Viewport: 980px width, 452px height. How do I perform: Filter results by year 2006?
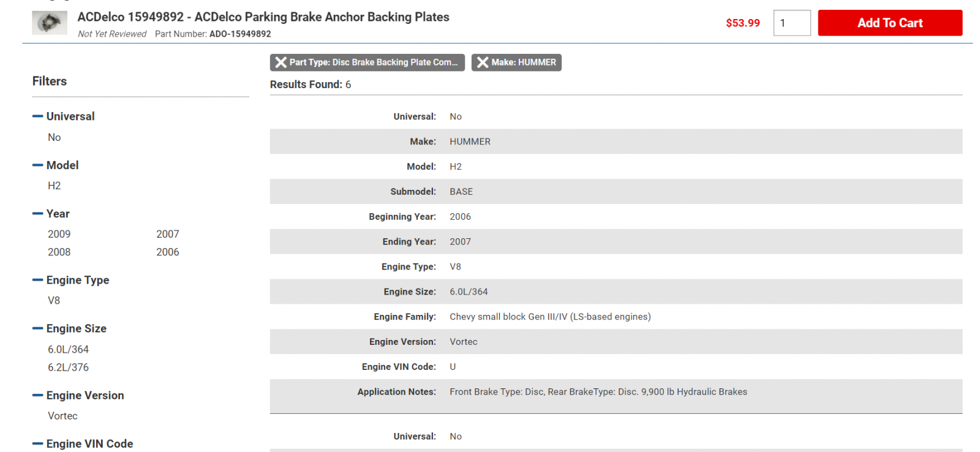pos(168,252)
